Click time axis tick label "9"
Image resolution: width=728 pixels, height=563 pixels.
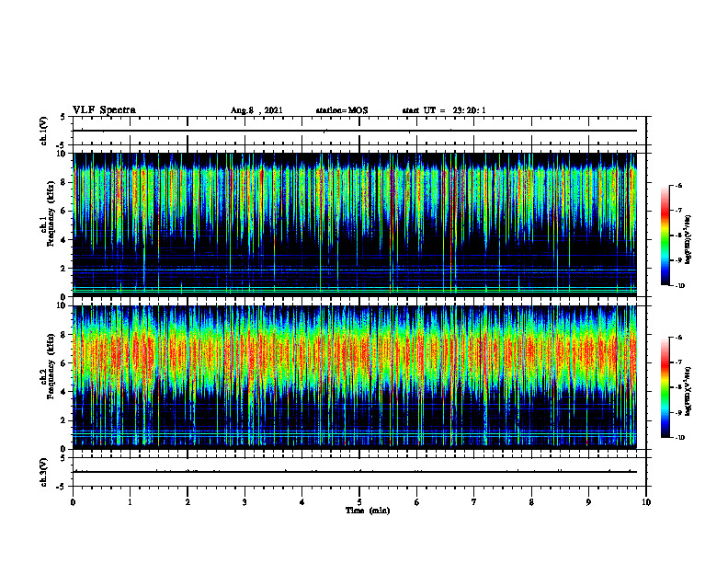tap(588, 502)
